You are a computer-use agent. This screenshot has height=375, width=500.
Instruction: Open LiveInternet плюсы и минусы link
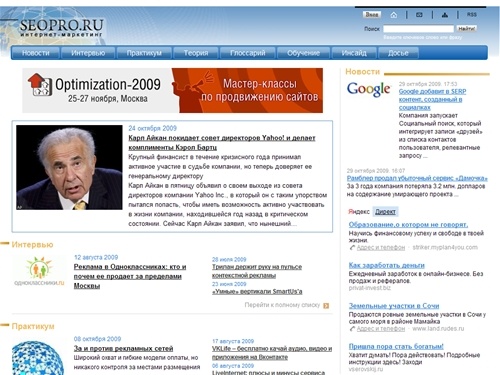(x=268, y=372)
